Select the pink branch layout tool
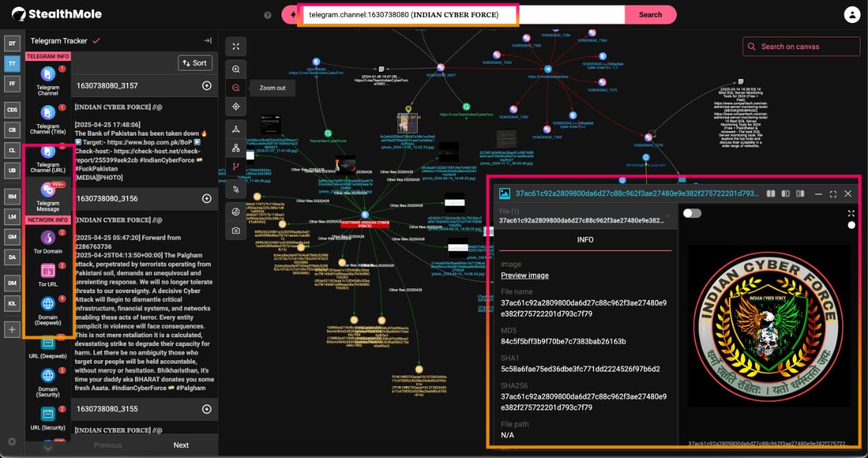The height and width of the screenshot is (458, 868). (236, 166)
